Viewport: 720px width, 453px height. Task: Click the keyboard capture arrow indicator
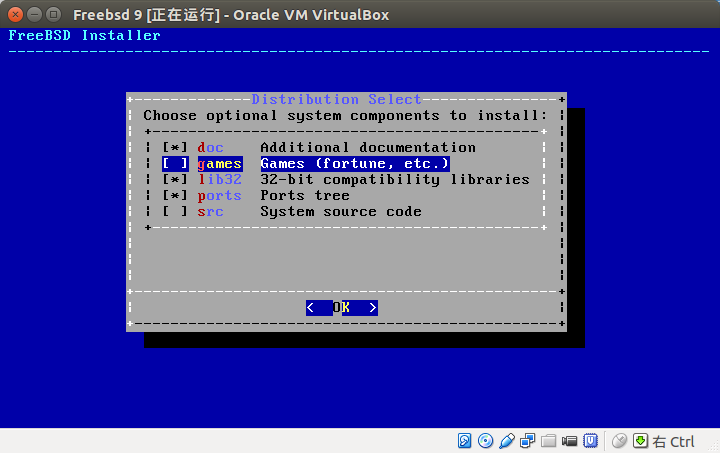click(640, 441)
